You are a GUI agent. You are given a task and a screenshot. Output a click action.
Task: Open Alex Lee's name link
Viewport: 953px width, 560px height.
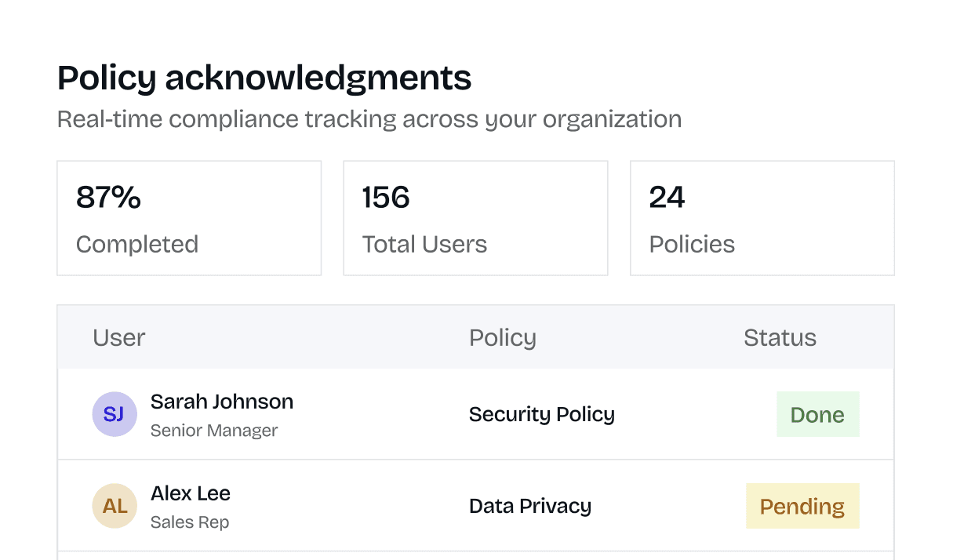click(x=191, y=493)
